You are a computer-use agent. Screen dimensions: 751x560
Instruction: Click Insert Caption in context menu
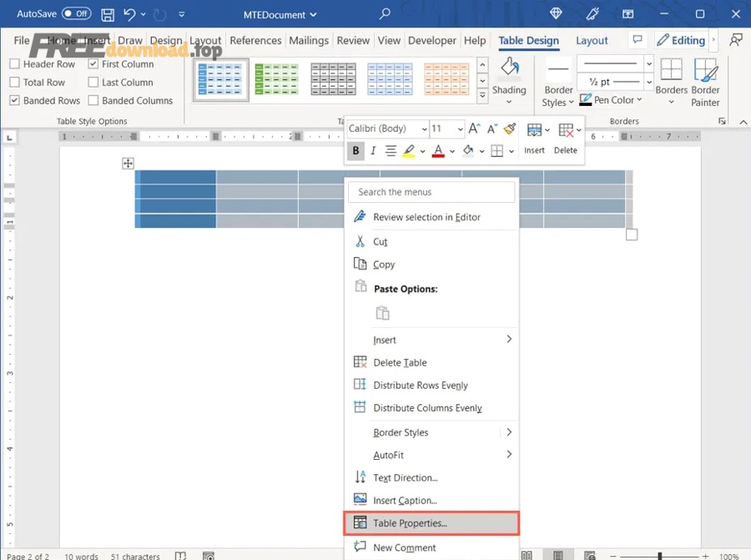point(431,500)
